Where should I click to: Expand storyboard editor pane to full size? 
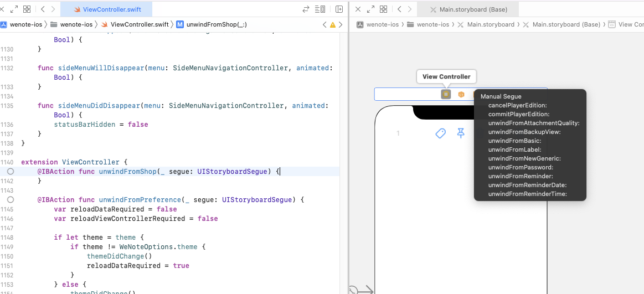point(370,9)
